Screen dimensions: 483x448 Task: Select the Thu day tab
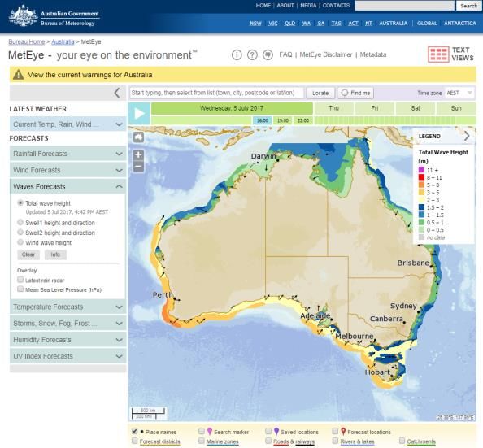pos(333,108)
